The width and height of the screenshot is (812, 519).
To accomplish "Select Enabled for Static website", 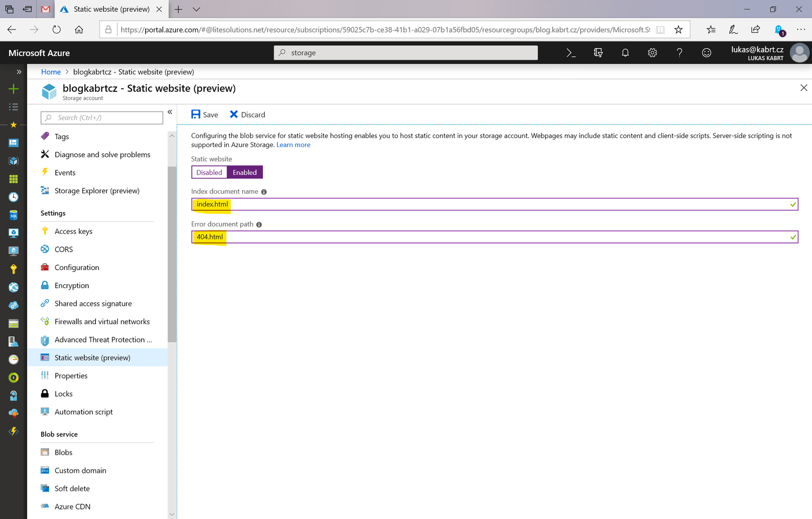I will (x=245, y=172).
